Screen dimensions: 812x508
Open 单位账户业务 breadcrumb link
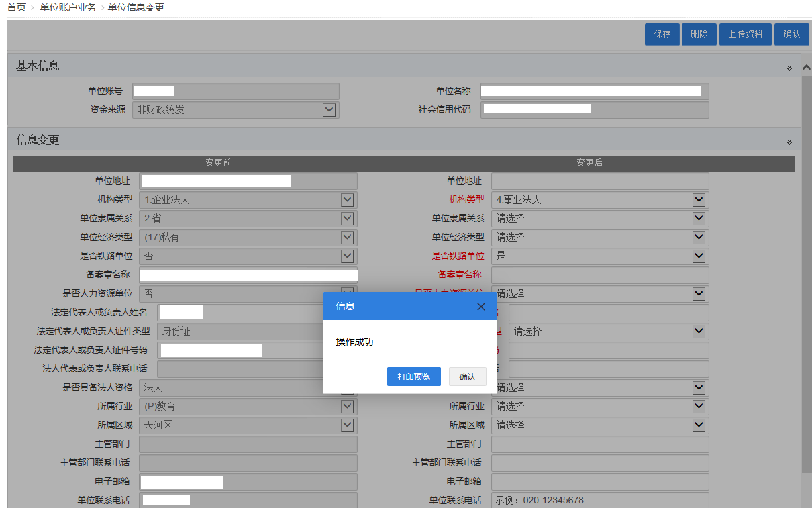tap(68, 7)
